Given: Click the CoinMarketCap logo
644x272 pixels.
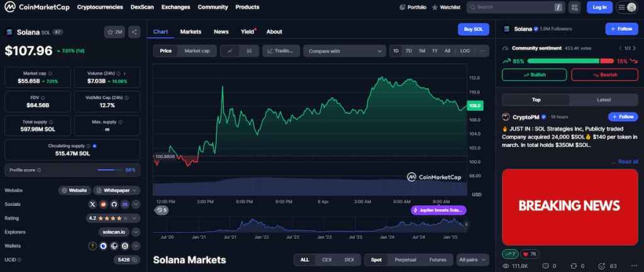Looking at the screenshot, I should point(37,7).
